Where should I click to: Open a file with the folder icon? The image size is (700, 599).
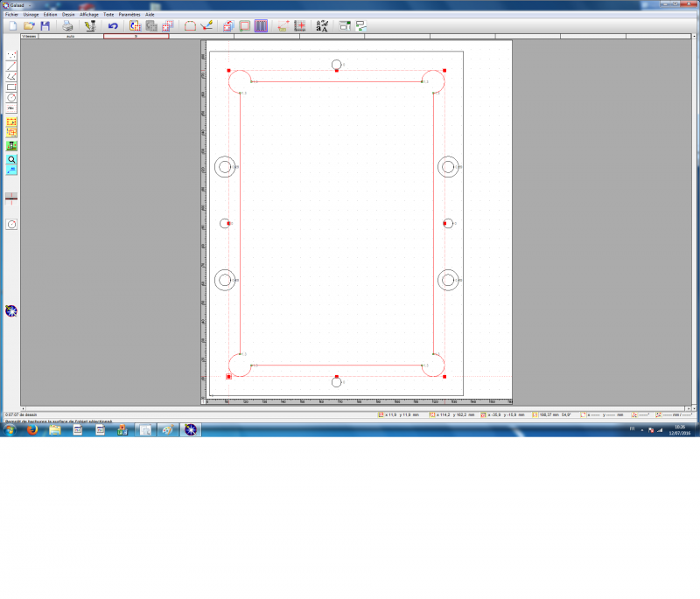tap(29, 26)
